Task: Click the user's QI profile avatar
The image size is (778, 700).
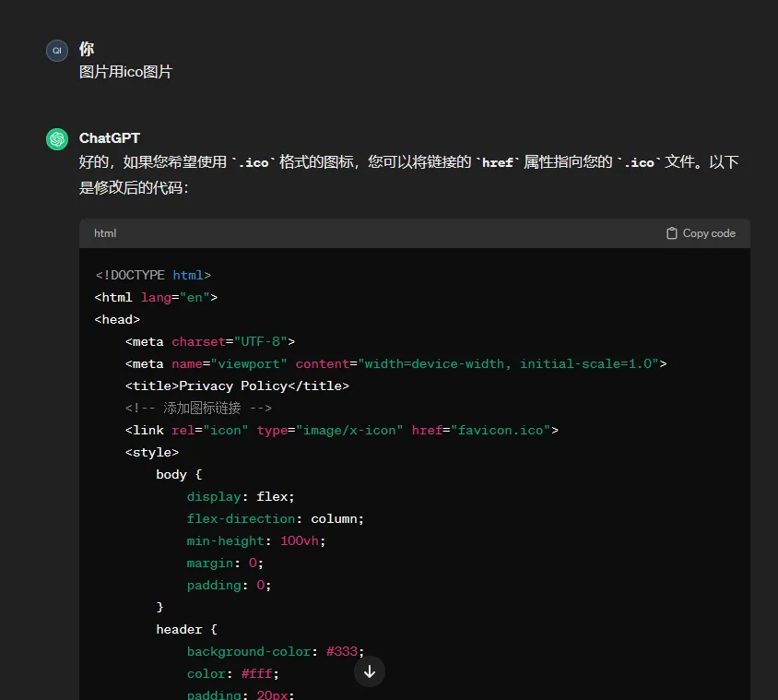Action: 57,51
